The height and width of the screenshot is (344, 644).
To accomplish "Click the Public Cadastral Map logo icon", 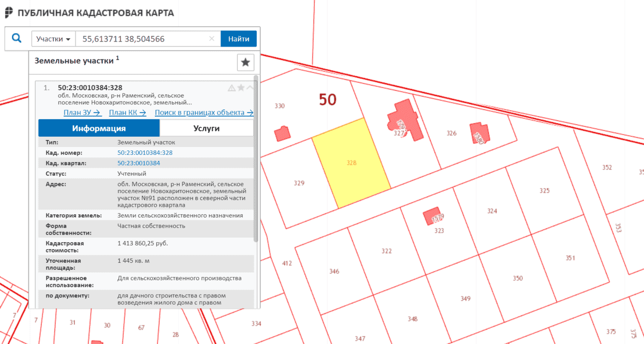I will click(x=9, y=13).
